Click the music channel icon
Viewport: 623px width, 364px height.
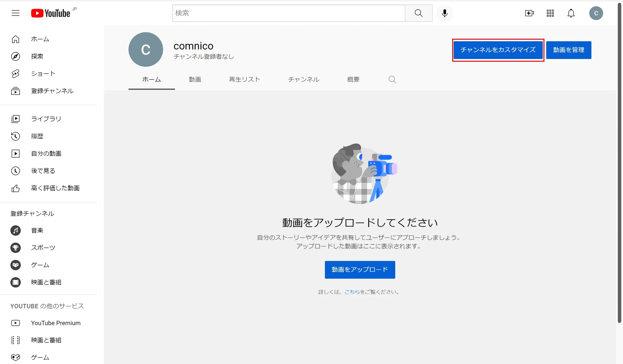(x=16, y=230)
